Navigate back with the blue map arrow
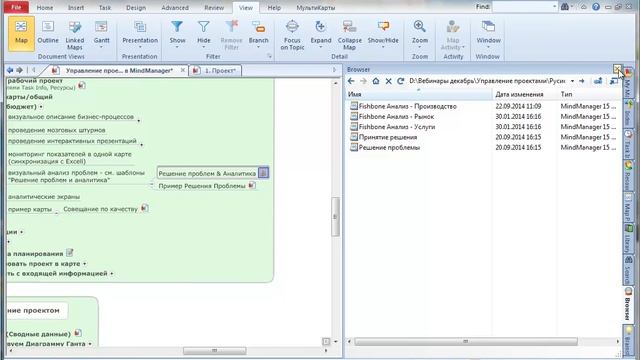Screen dimensions: 640x360 tap(10, 70)
